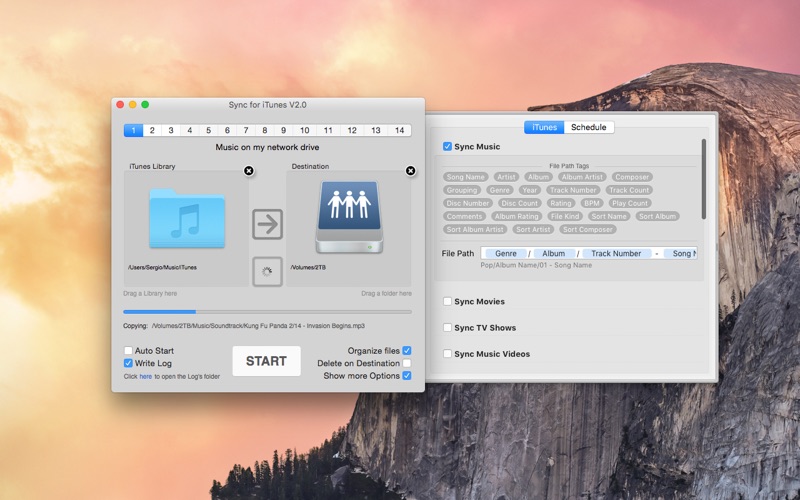Image resolution: width=800 pixels, height=500 pixels.
Task: Click the Rating file path tag
Action: pyautogui.click(x=561, y=203)
